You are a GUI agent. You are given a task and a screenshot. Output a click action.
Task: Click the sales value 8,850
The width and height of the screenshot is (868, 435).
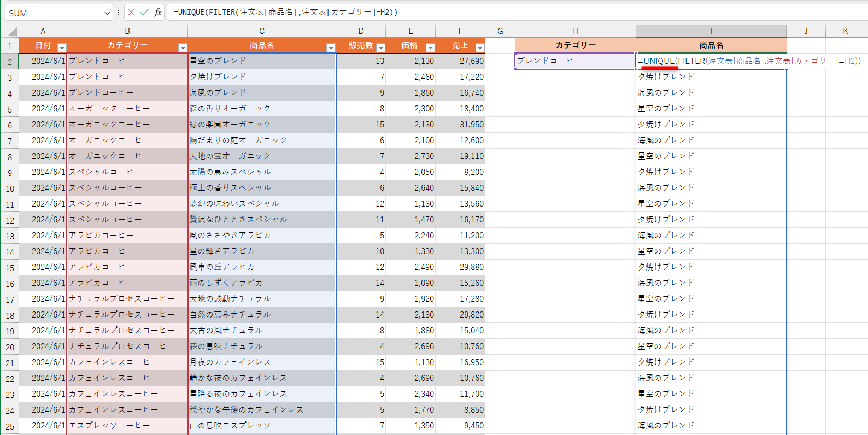pyautogui.click(x=460, y=410)
